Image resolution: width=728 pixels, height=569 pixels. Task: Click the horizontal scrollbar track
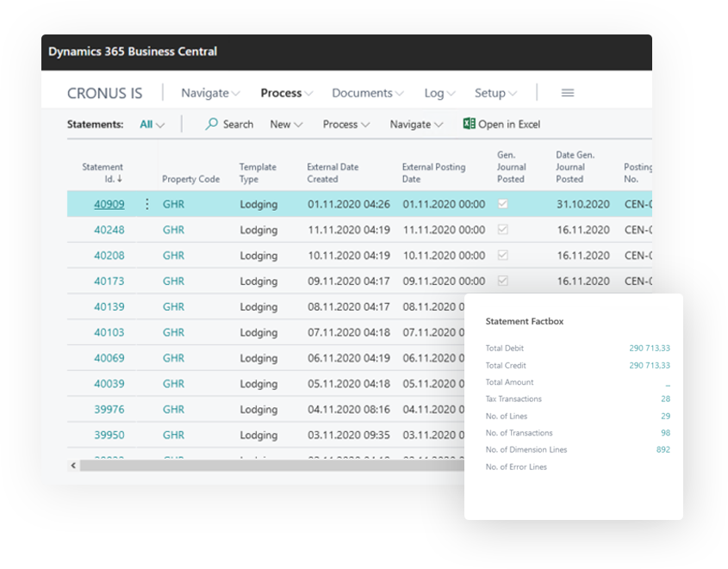pos(271,465)
